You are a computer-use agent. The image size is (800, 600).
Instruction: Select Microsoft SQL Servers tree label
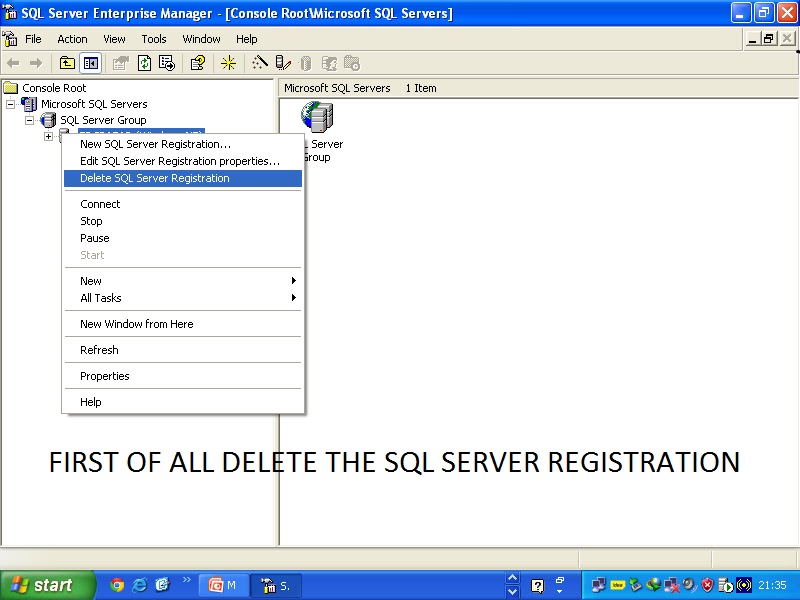click(x=94, y=104)
